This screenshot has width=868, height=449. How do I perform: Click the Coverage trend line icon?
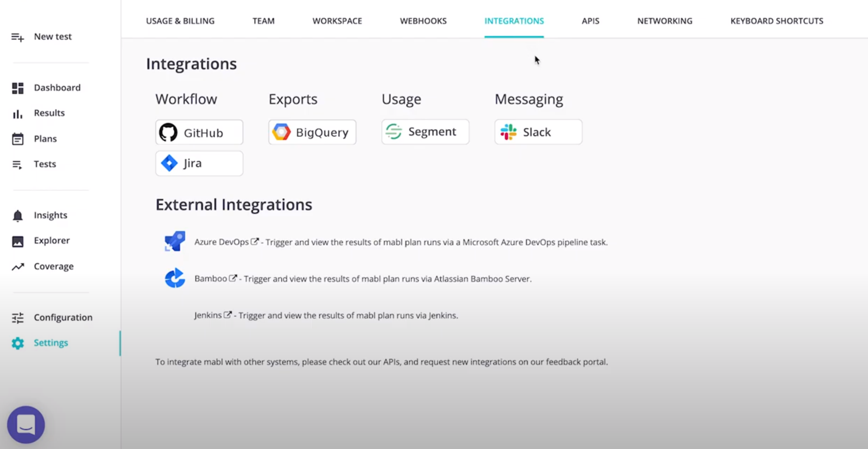(x=18, y=267)
